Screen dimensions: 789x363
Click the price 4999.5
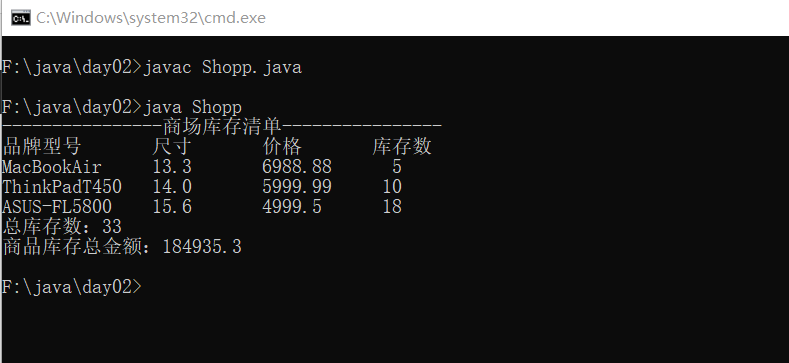click(x=292, y=207)
